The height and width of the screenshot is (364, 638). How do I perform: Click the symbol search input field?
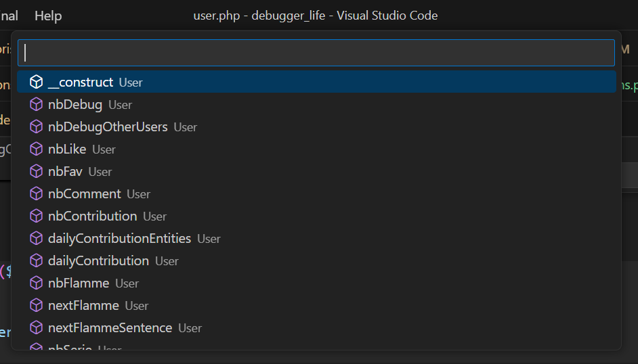[316, 53]
